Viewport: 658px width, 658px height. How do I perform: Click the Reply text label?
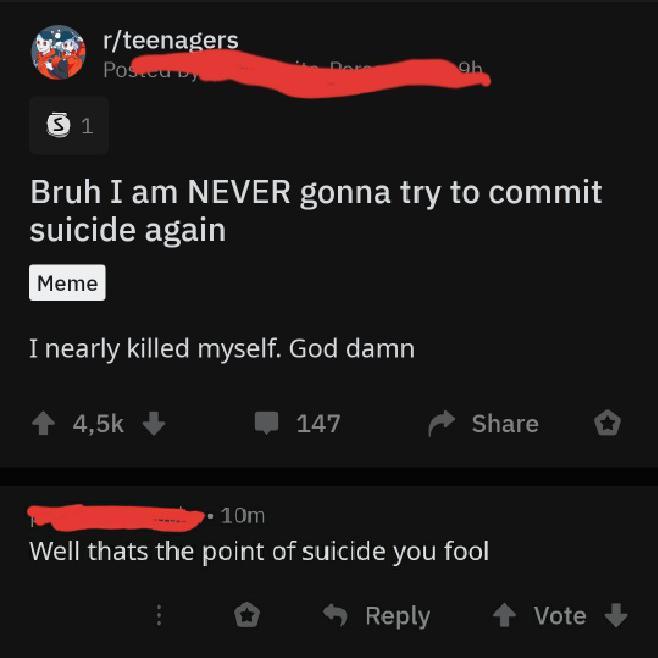397,617
